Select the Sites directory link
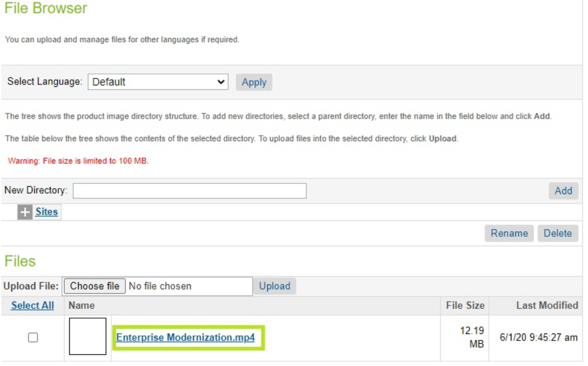The height and width of the screenshot is (366, 588). (46, 212)
